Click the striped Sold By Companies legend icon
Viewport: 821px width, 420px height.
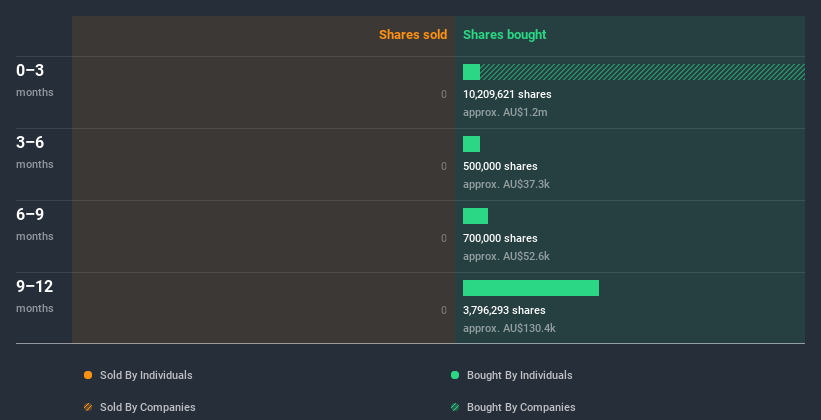88,407
